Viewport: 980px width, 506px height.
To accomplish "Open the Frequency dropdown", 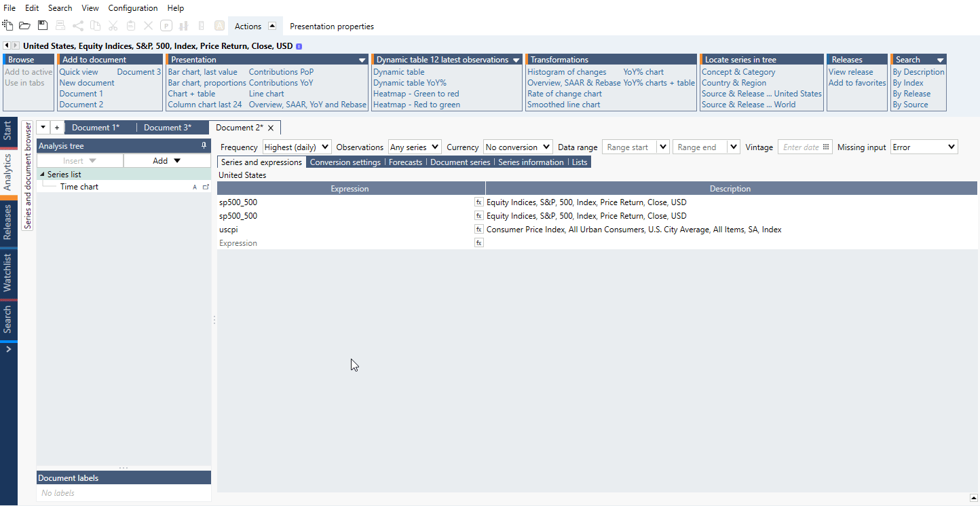I will 297,147.
